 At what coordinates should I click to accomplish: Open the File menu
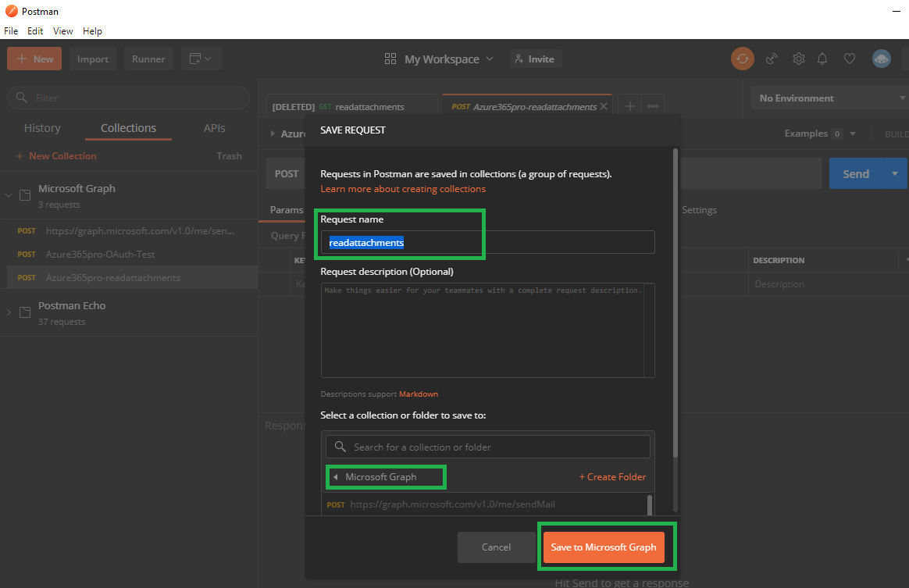click(11, 30)
